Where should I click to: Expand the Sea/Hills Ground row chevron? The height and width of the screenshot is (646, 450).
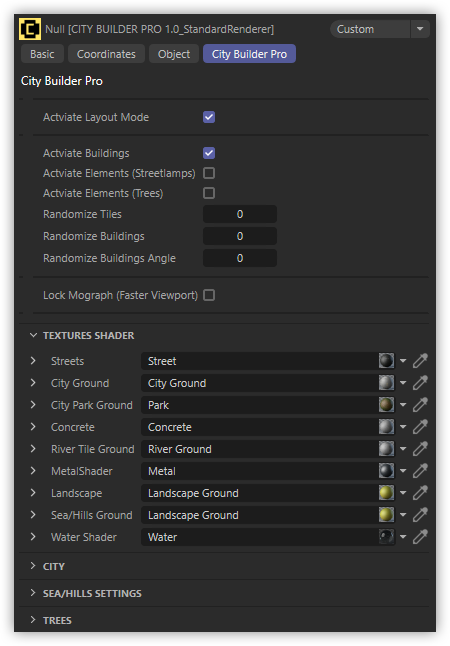tap(33, 515)
